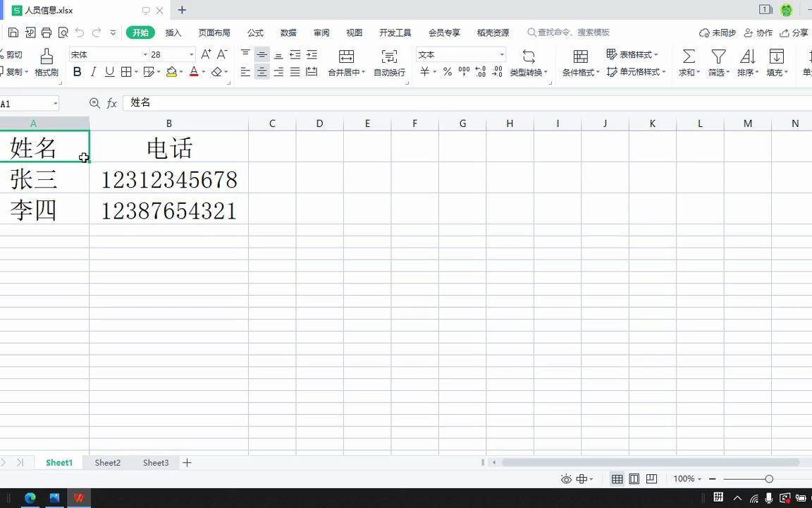
Task: Insert a function with the fx button
Action: (x=111, y=103)
